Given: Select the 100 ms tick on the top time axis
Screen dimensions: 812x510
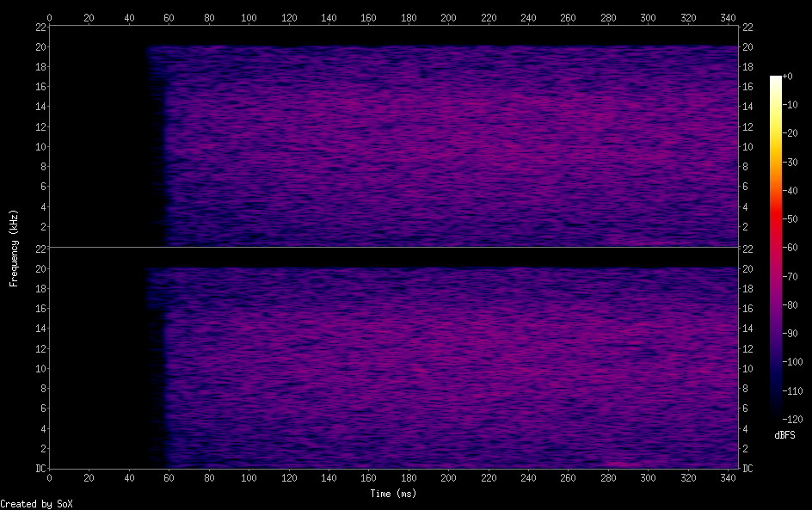Looking at the screenshot, I should (249, 17).
